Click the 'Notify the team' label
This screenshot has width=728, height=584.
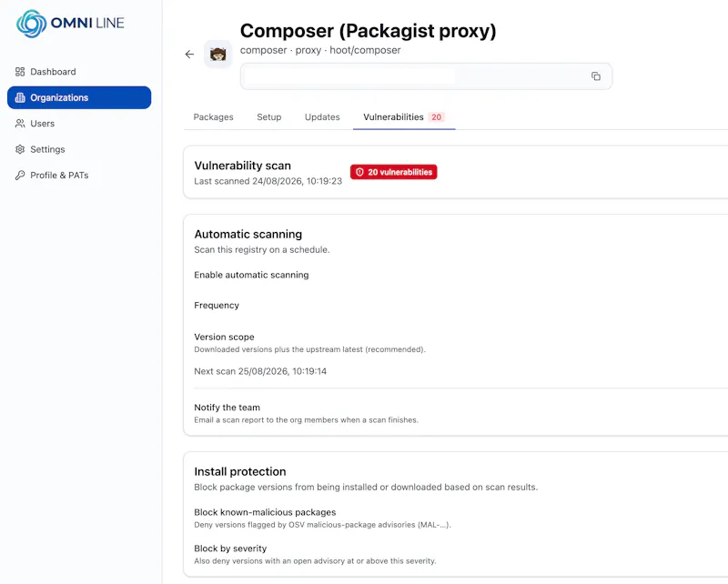[227, 408]
